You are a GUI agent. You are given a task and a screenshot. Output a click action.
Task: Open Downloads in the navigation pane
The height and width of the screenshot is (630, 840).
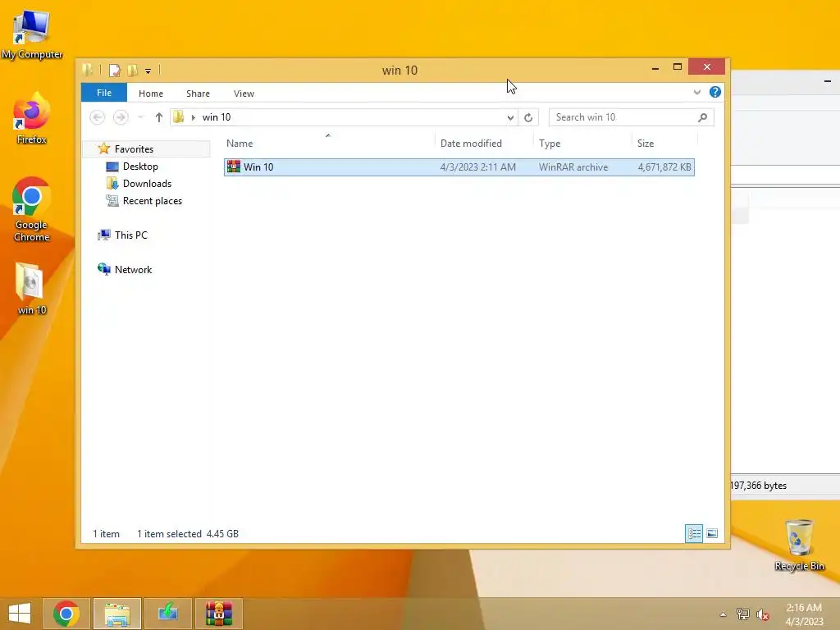click(147, 183)
